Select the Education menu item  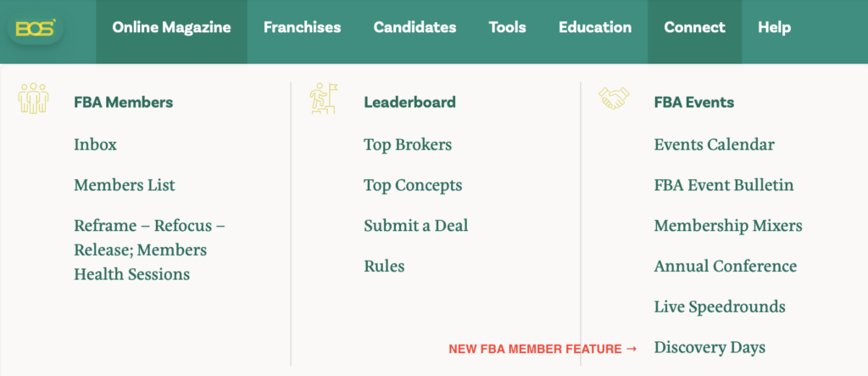click(x=595, y=27)
